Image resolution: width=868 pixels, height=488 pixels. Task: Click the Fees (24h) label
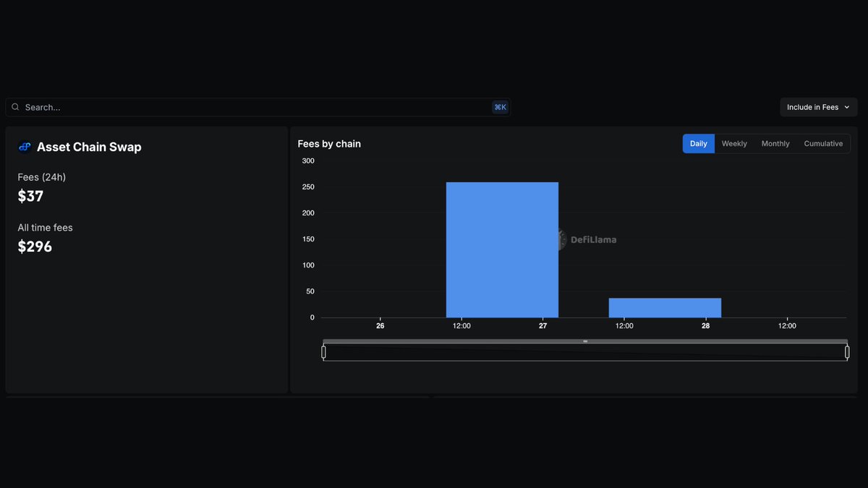coord(42,177)
